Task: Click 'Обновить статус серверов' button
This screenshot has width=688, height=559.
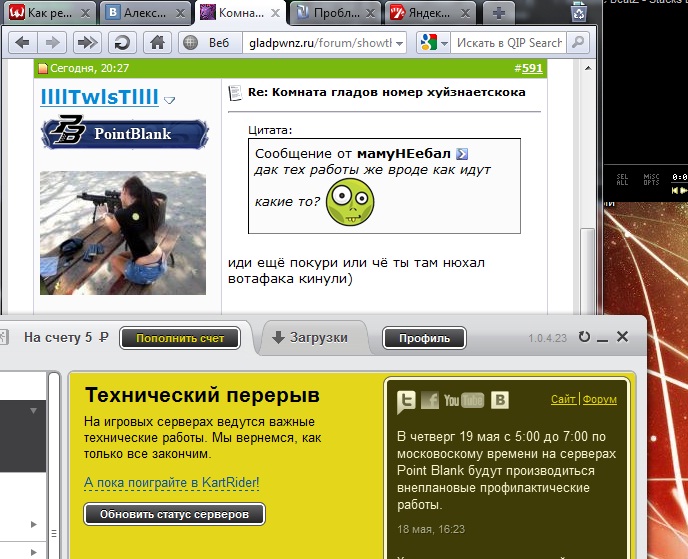Action: (x=174, y=514)
